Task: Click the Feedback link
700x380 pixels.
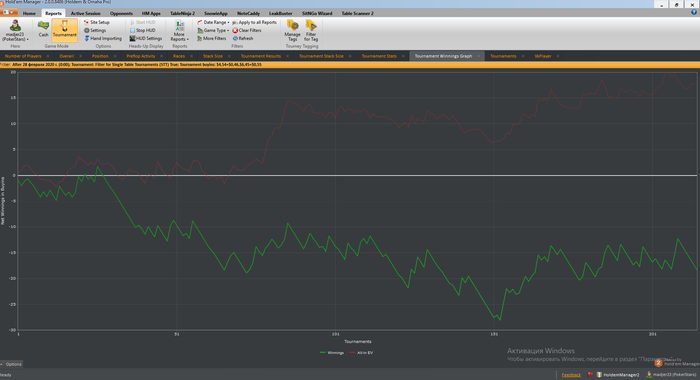Action: pos(571,375)
